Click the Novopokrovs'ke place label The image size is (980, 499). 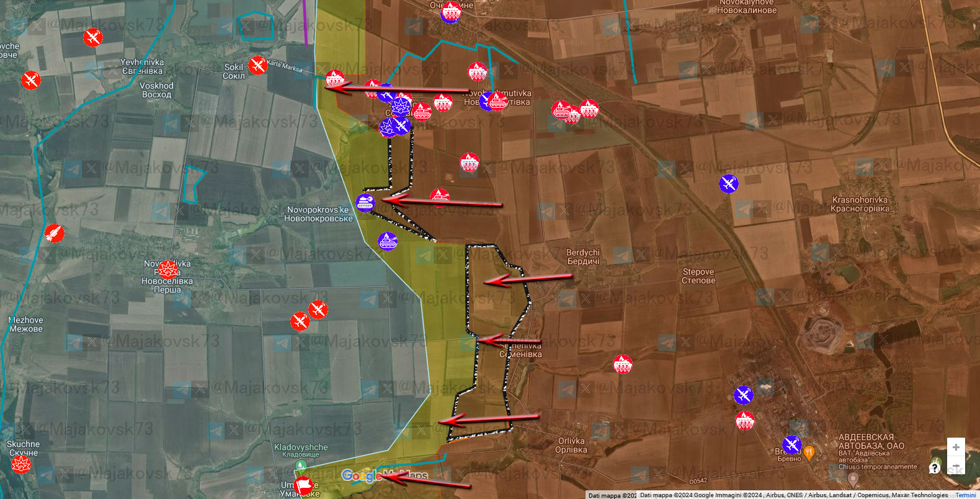[x=318, y=214]
